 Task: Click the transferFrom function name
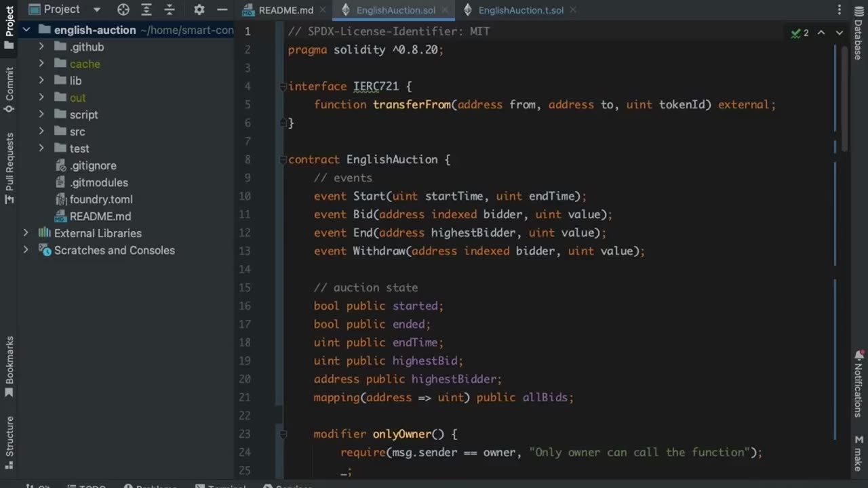412,104
